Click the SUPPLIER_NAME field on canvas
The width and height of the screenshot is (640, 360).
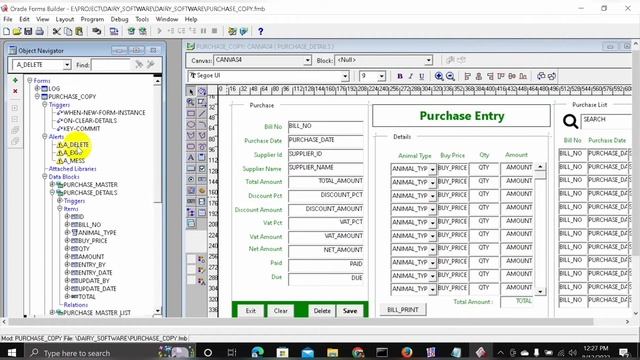(325, 169)
